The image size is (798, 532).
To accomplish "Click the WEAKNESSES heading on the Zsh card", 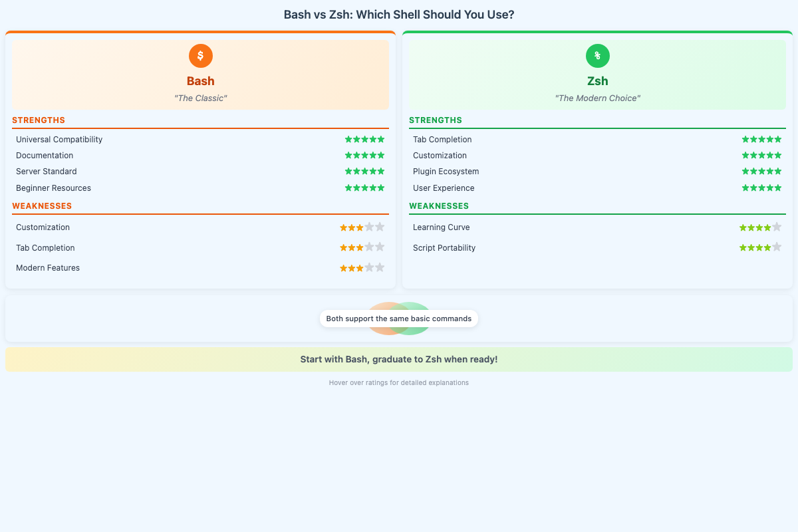I will (x=439, y=205).
